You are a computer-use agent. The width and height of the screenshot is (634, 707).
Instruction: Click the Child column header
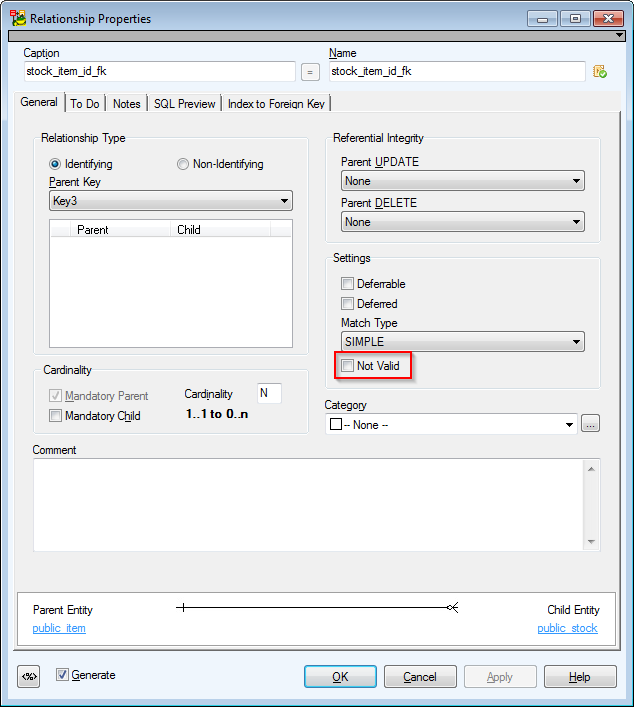(x=221, y=230)
